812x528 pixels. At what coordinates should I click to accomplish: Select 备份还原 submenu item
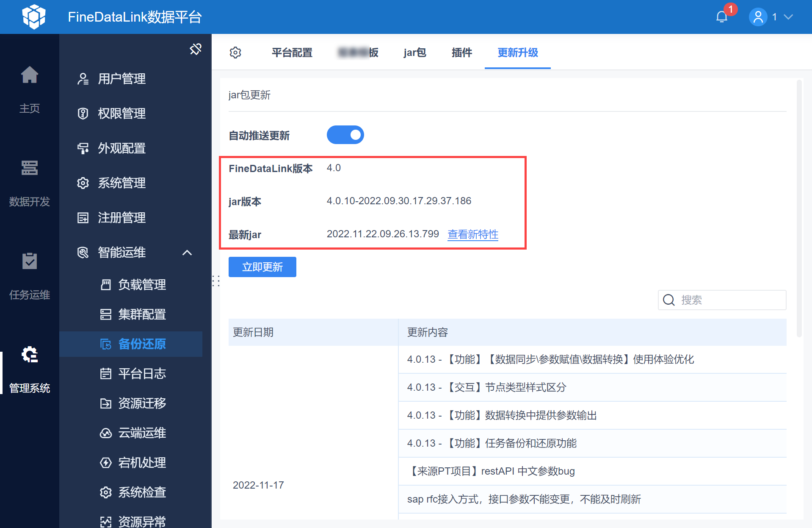click(x=131, y=344)
